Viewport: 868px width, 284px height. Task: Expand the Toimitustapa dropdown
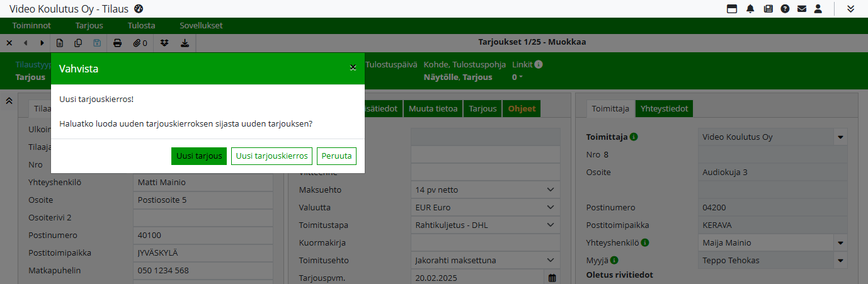pyautogui.click(x=551, y=225)
